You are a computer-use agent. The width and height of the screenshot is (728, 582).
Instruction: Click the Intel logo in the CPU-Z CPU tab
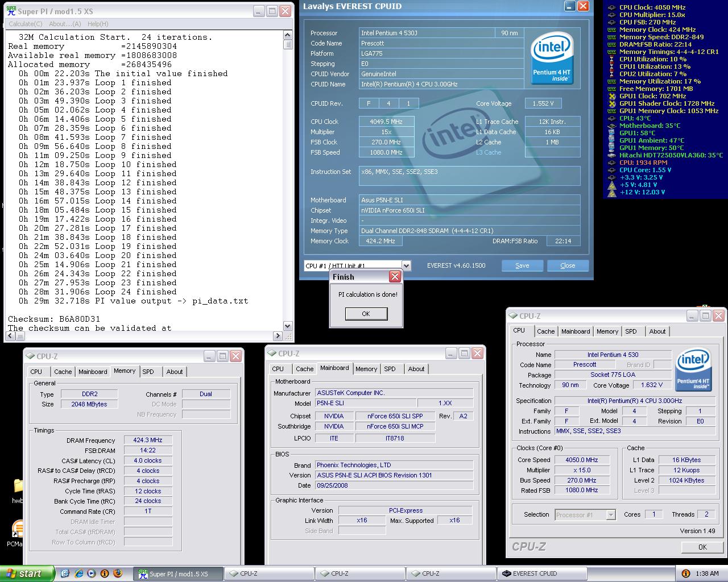[693, 370]
